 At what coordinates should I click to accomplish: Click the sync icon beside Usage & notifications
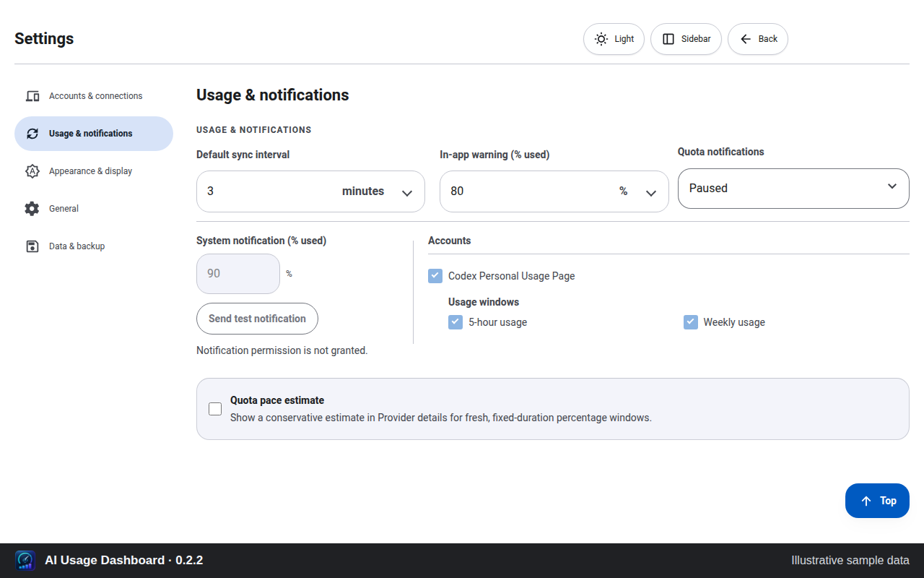tap(32, 134)
